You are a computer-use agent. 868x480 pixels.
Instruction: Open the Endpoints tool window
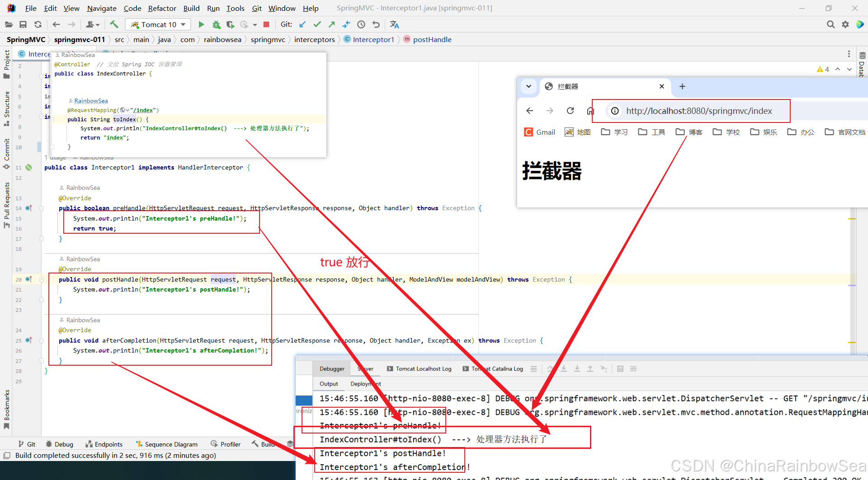[x=104, y=444]
